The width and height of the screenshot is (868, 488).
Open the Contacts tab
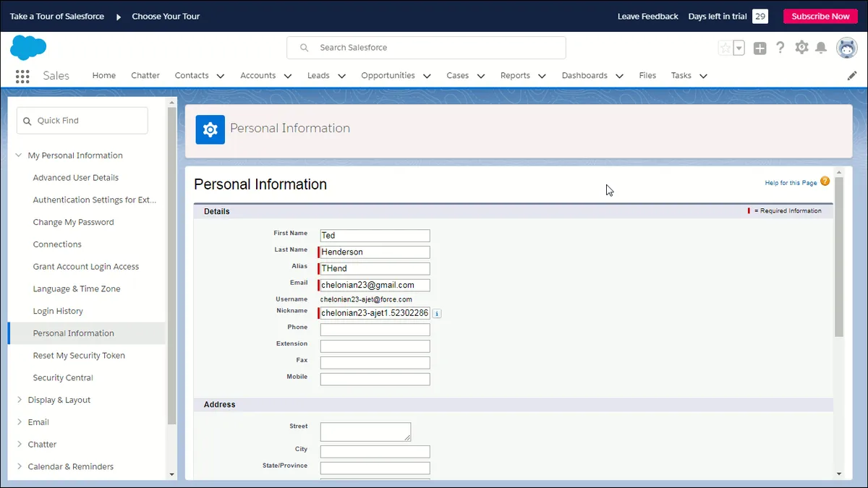tap(192, 75)
